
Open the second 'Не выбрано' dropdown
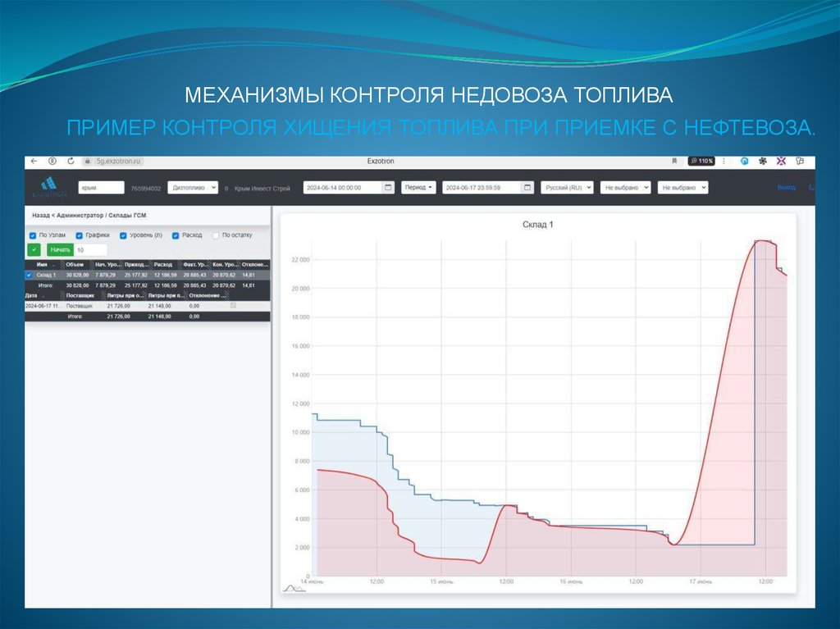pos(682,188)
